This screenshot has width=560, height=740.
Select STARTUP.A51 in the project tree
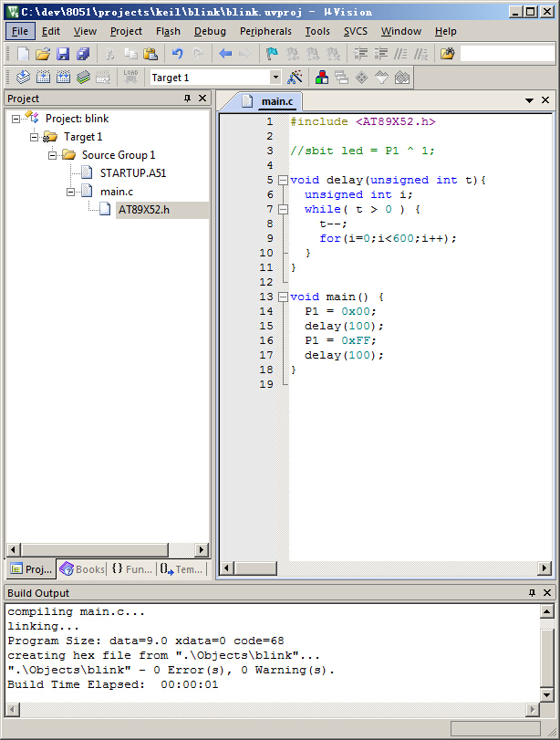pos(133,173)
